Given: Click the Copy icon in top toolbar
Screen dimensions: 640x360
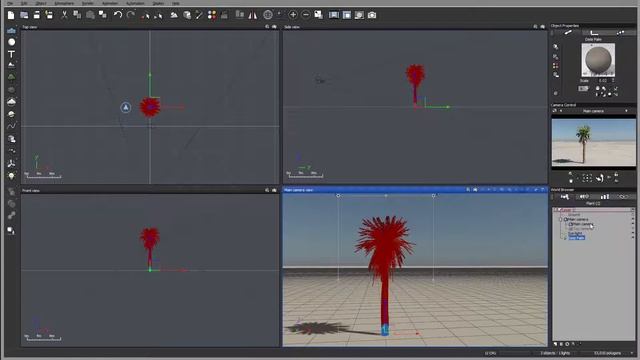Looking at the screenshot, I should tap(77, 15).
